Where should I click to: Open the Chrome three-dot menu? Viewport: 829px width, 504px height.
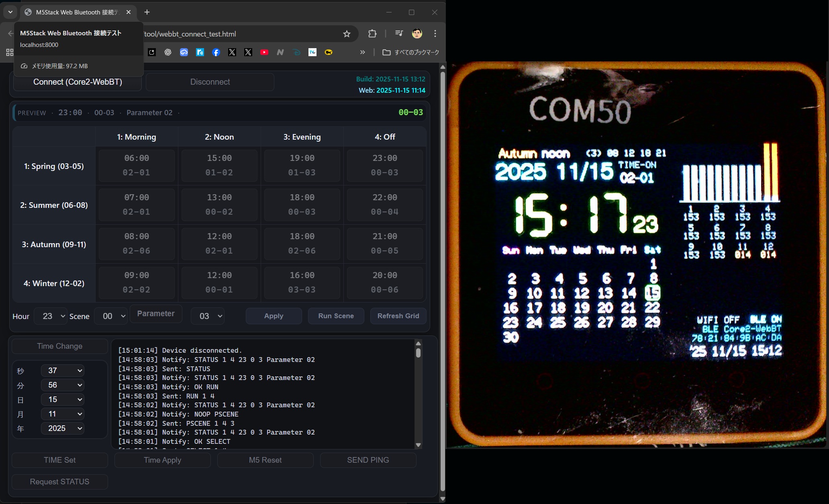click(x=435, y=34)
